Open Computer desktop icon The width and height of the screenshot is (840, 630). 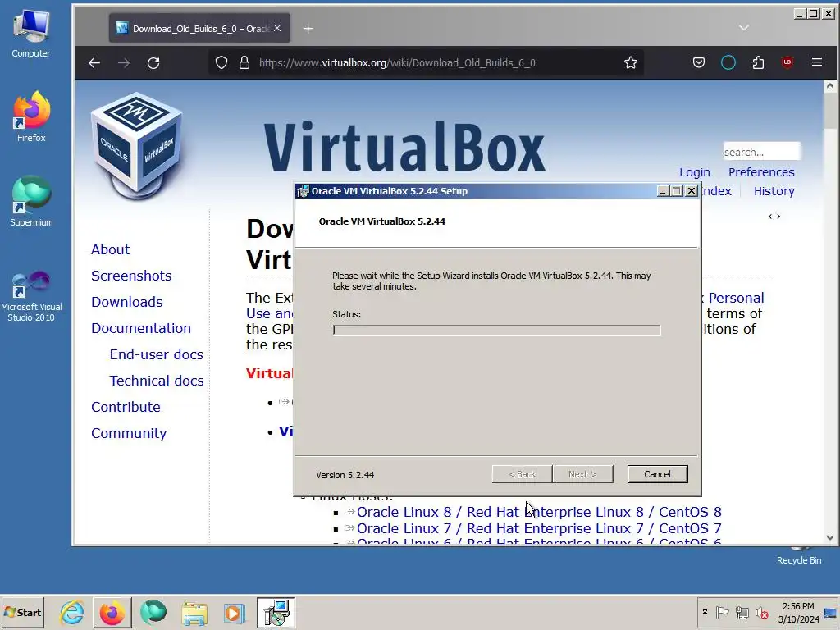31,34
